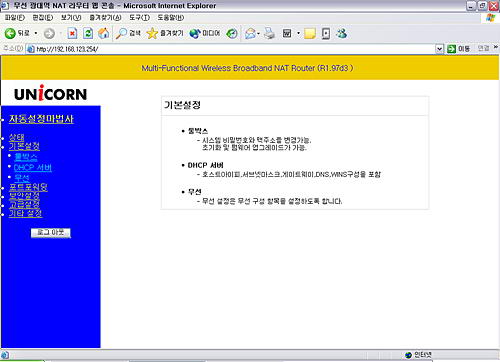Viewport: 500px width, 362px height.
Task: Click the Print icon
Action: coord(269,33)
